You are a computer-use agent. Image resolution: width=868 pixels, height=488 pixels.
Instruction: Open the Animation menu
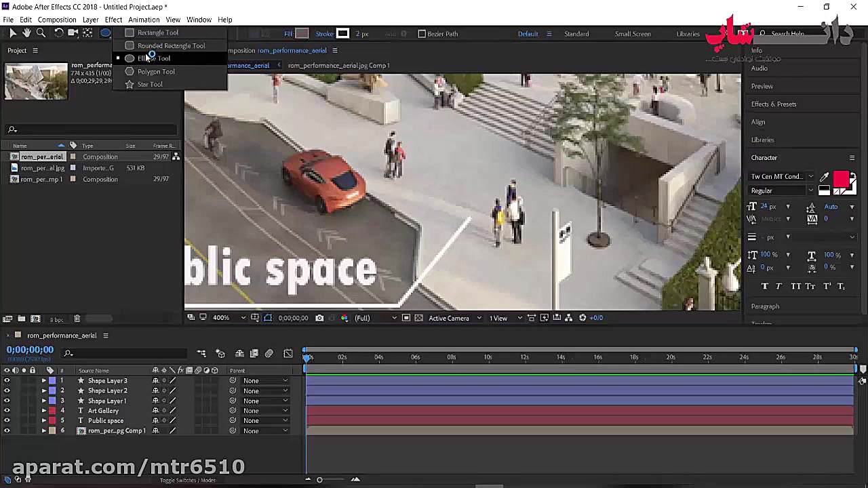point(144,20)
